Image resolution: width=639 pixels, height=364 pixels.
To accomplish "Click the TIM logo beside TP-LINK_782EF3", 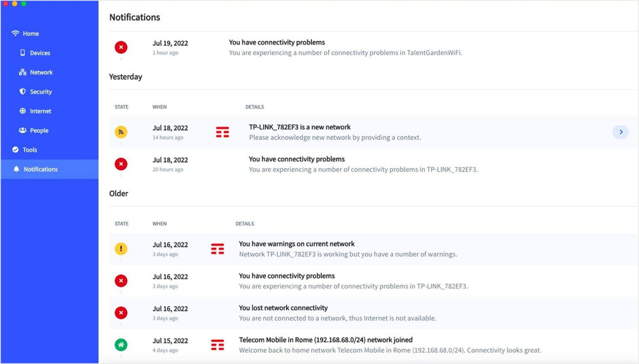I will point(223,132).
